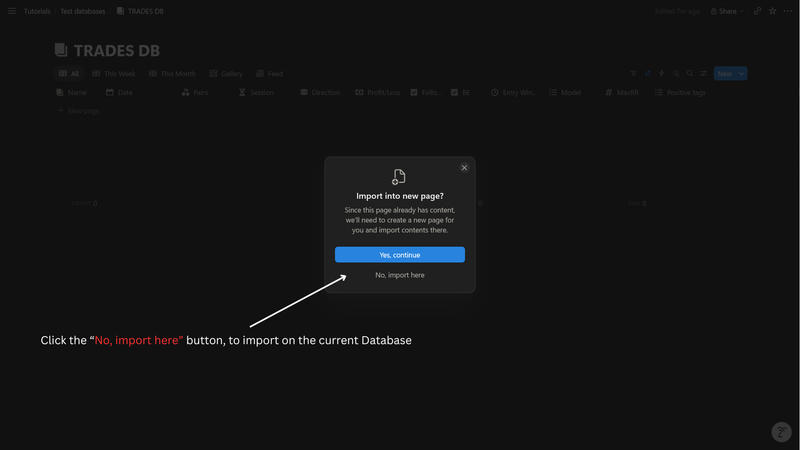Screen dimensions: 800x450
Task: Click the blue New button
Action: click(724, 73)
